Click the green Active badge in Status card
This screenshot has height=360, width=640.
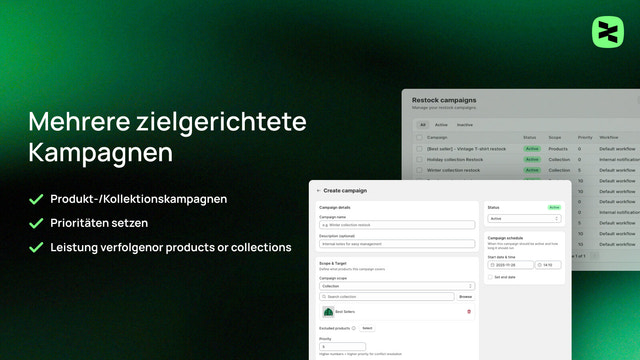click(554, 207)
